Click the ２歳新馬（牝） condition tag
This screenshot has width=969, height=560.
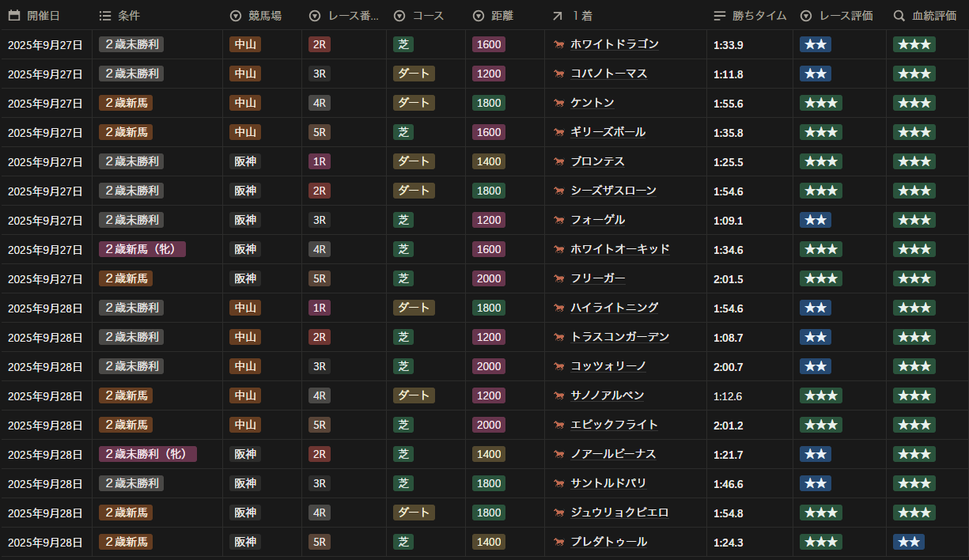tap(142, 249)
